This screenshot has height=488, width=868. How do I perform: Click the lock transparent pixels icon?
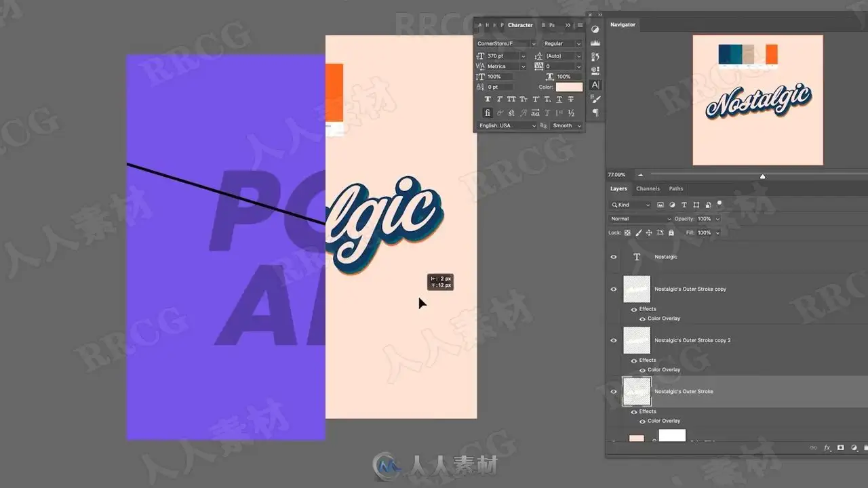tap(627, 232)
